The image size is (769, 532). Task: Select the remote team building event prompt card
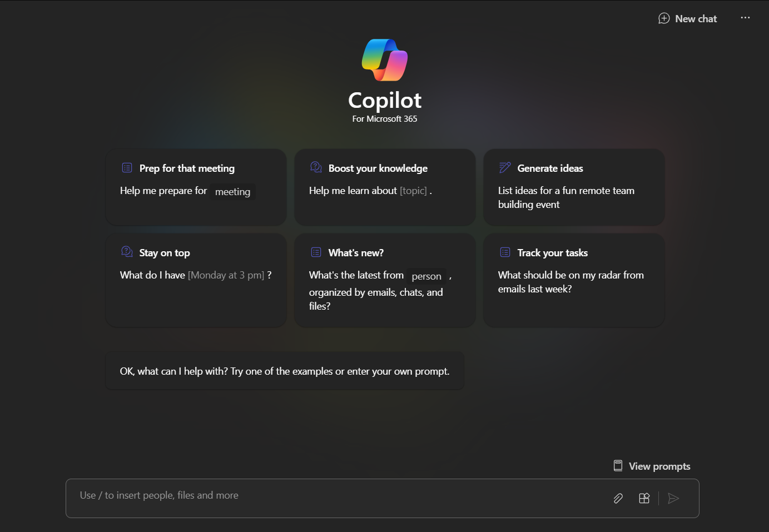click(x=574, y=187)
